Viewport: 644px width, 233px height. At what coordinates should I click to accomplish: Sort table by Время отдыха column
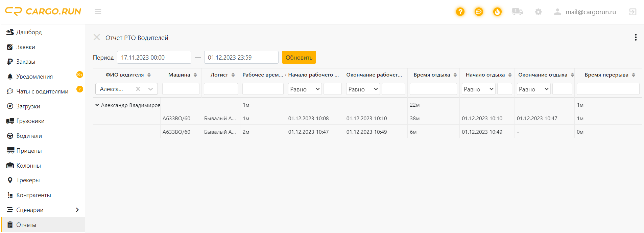(x=455, y=75)
